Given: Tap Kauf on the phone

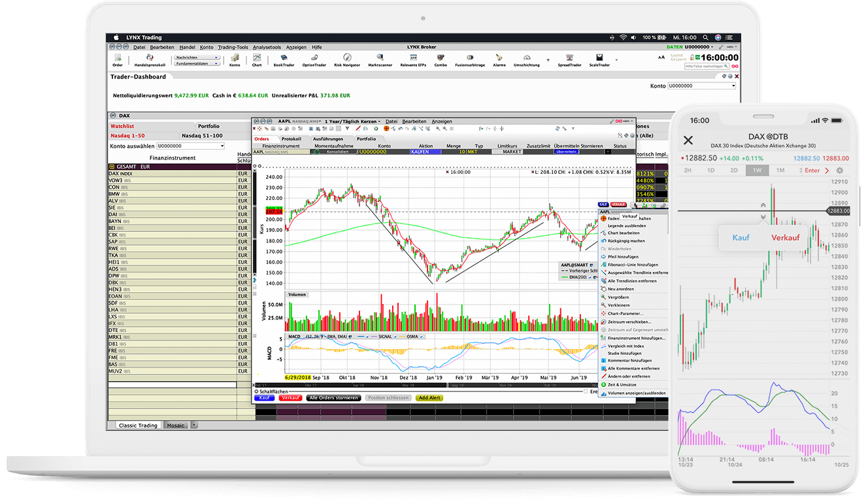Looking at the screenshot, I should tap(741, 238).
